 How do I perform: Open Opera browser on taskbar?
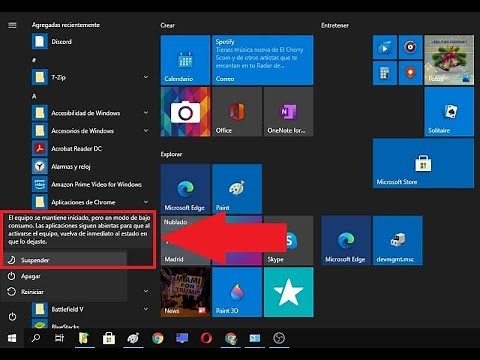(206, 338)
